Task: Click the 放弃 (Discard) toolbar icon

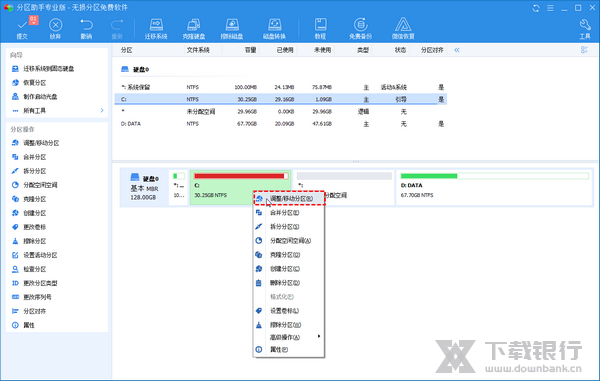Action: tap(55, 29)
